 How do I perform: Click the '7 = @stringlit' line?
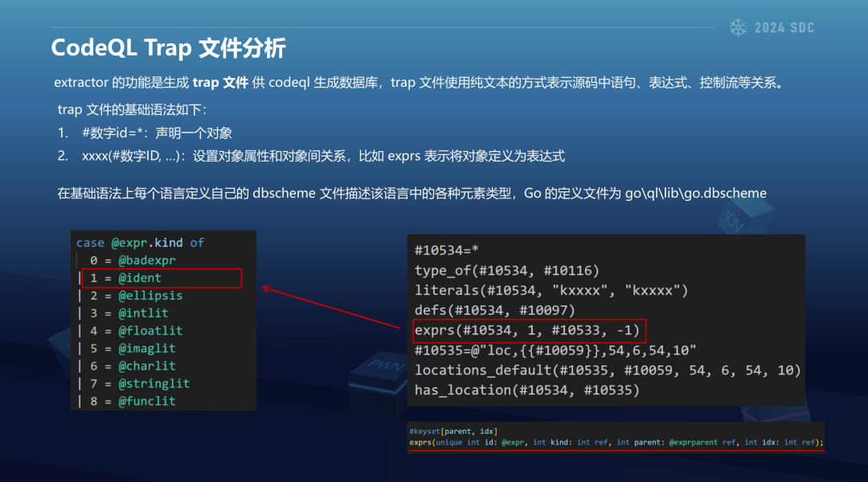[140, 383]
